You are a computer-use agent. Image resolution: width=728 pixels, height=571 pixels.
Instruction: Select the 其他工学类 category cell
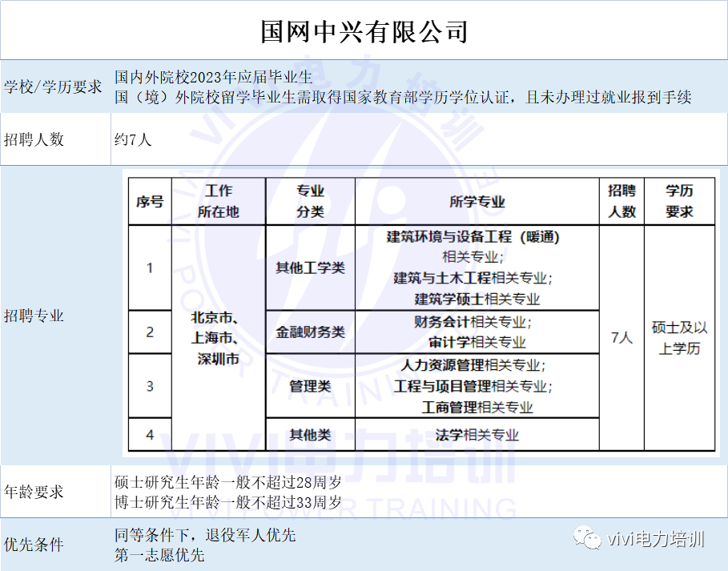point(310,267)
